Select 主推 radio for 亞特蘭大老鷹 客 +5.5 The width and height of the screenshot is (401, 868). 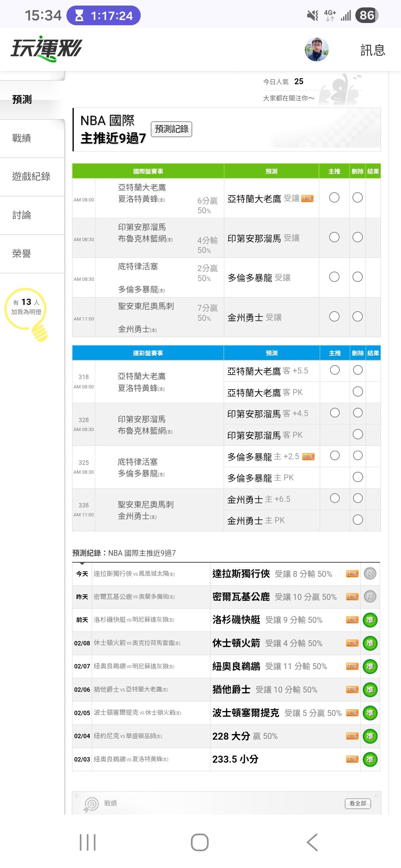(335, 370)
